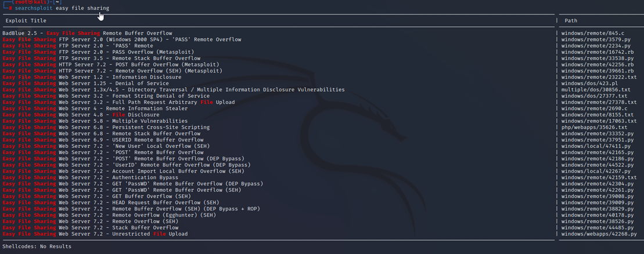Click the windows/webapps/42268.py path
Image resolution: width=644 pixels, height=254 pixels.
pos(599,234)
